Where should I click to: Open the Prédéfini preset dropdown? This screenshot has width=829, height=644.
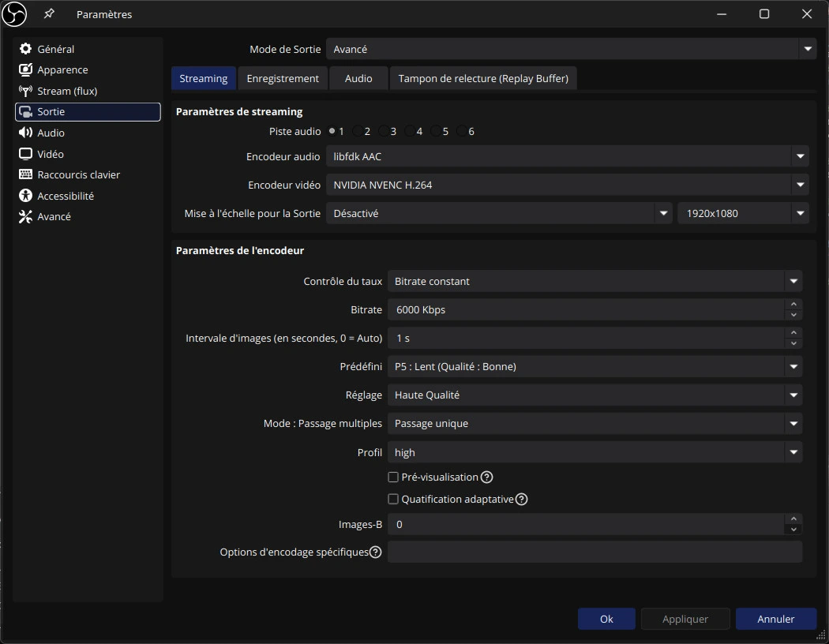click(595, 366)
